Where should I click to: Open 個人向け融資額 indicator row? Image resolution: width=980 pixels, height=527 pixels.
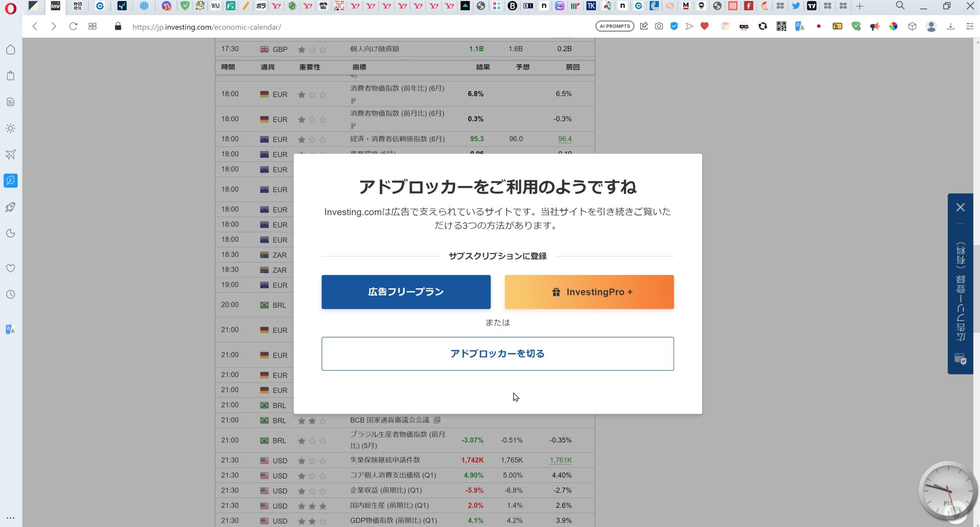coord(405,49)
